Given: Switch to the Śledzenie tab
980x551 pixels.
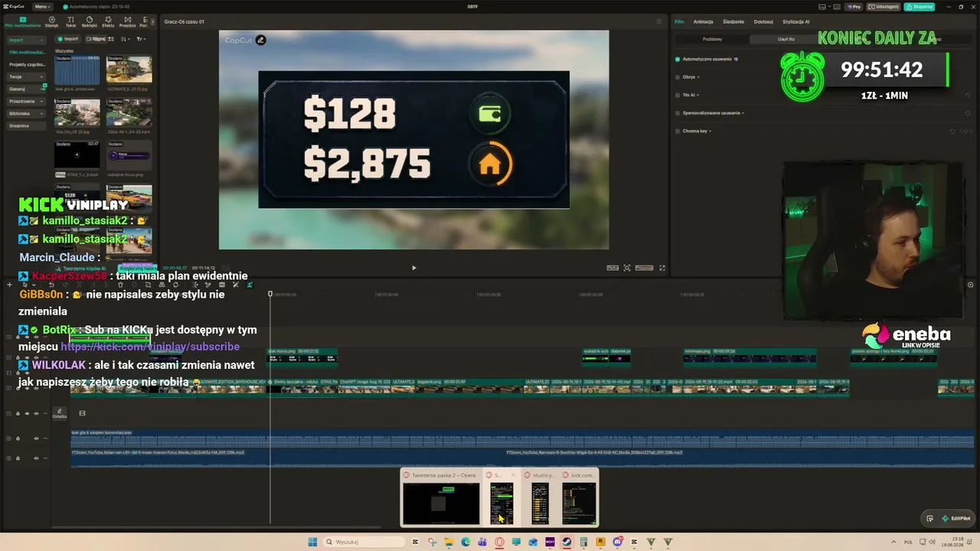Looking at the screenshot, I should coord(733,21).
